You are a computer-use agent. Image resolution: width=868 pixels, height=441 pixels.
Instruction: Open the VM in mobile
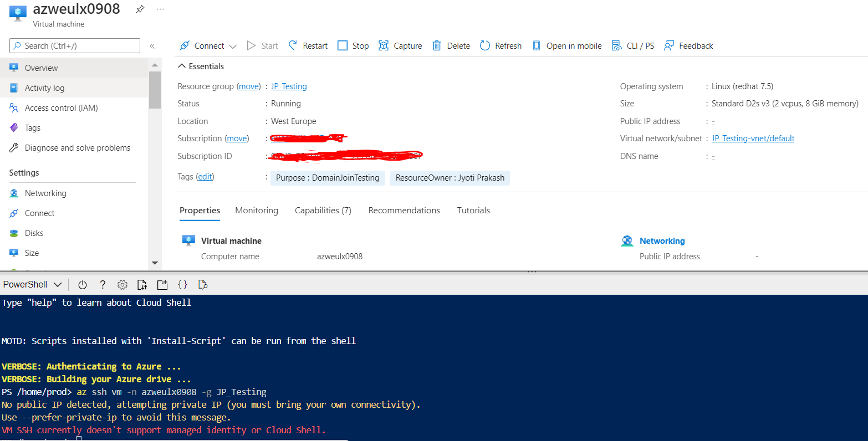pos(566,45)
